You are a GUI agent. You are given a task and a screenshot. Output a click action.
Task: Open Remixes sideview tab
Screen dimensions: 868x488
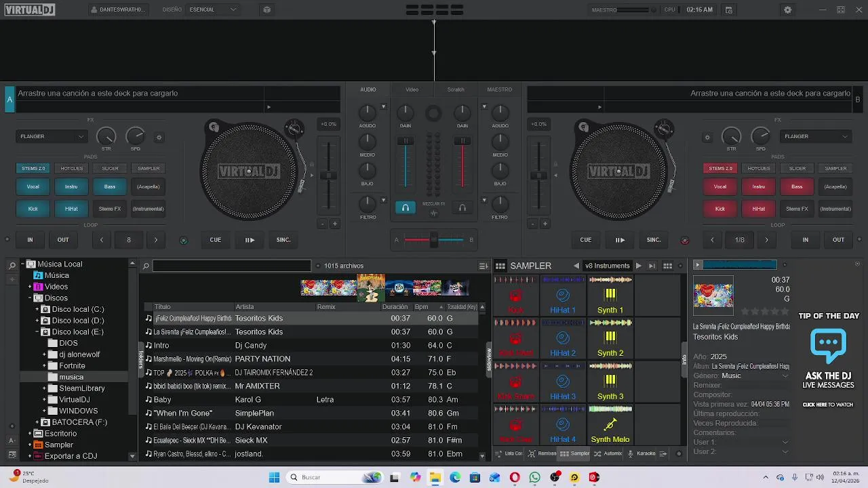(542, 453)
